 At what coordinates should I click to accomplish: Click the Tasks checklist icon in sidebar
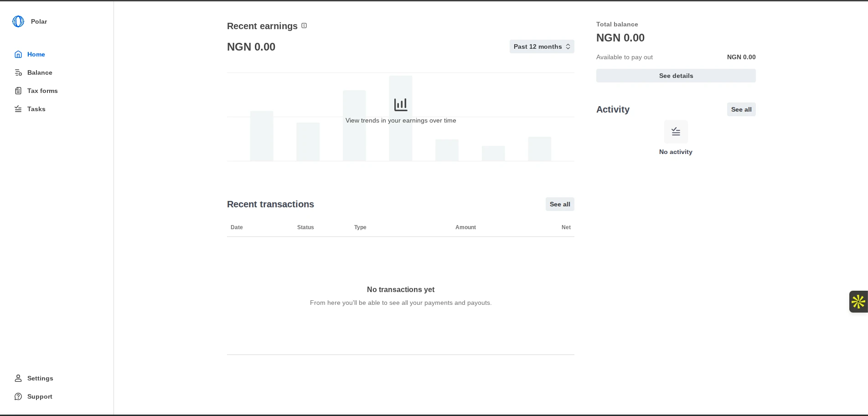click(x=18, y=109)
